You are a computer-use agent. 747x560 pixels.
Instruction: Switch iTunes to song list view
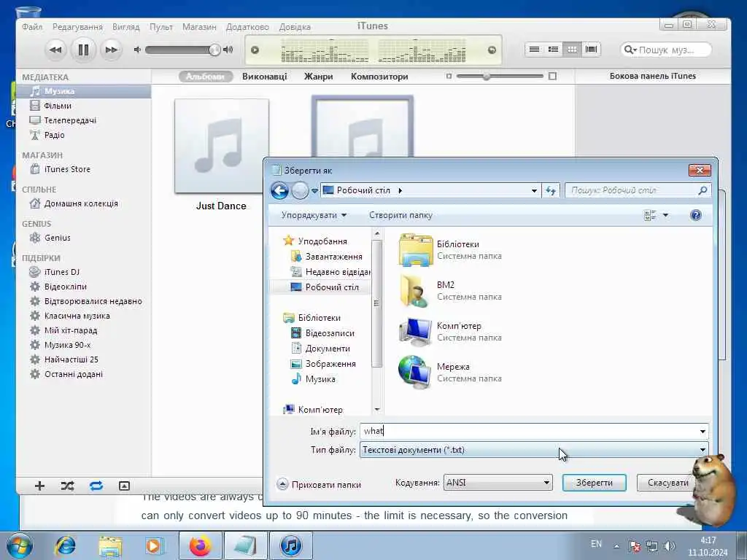[534, 50]
